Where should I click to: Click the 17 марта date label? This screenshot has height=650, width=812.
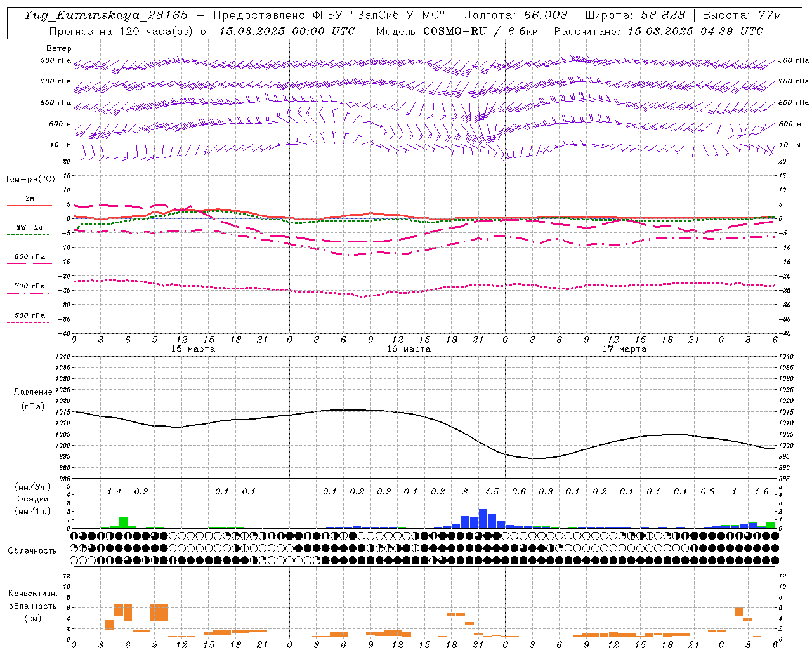[624, 349]
